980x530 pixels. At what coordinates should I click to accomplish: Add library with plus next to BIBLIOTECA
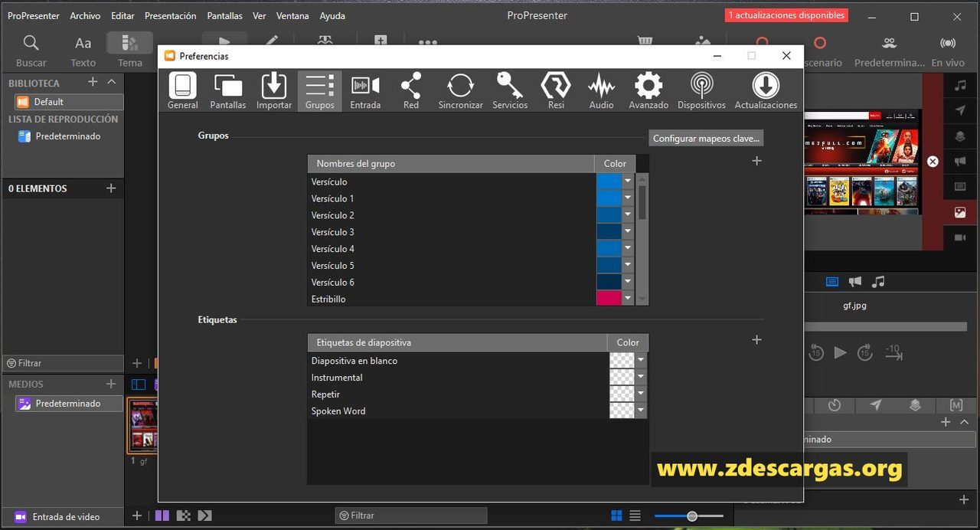[93, 82]
